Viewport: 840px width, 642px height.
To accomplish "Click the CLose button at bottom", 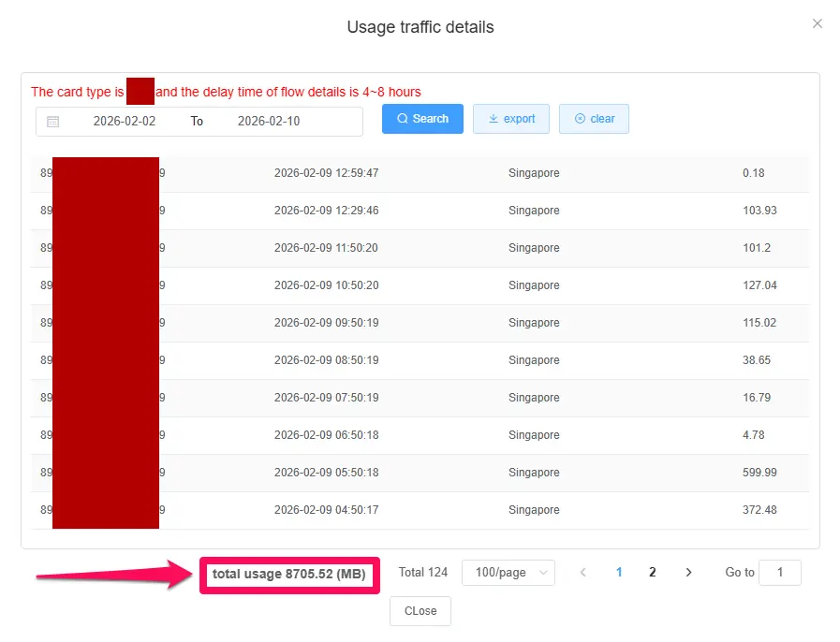I will pos(420,611).
